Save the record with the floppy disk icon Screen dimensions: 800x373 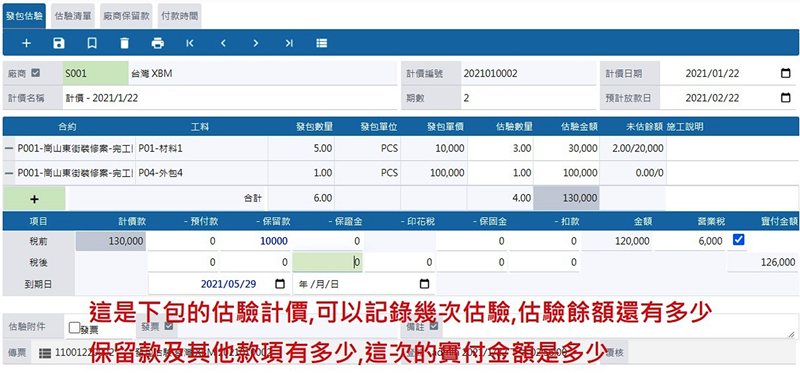click(x=59, y=43)
